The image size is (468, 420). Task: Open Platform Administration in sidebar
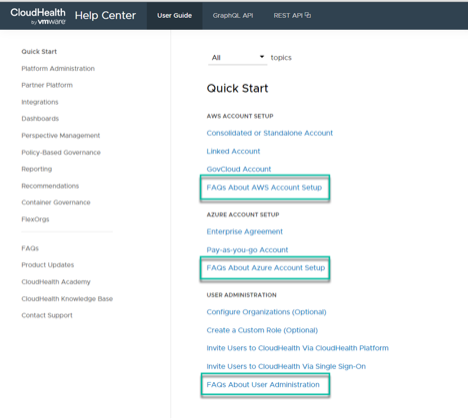click(58, 68)
